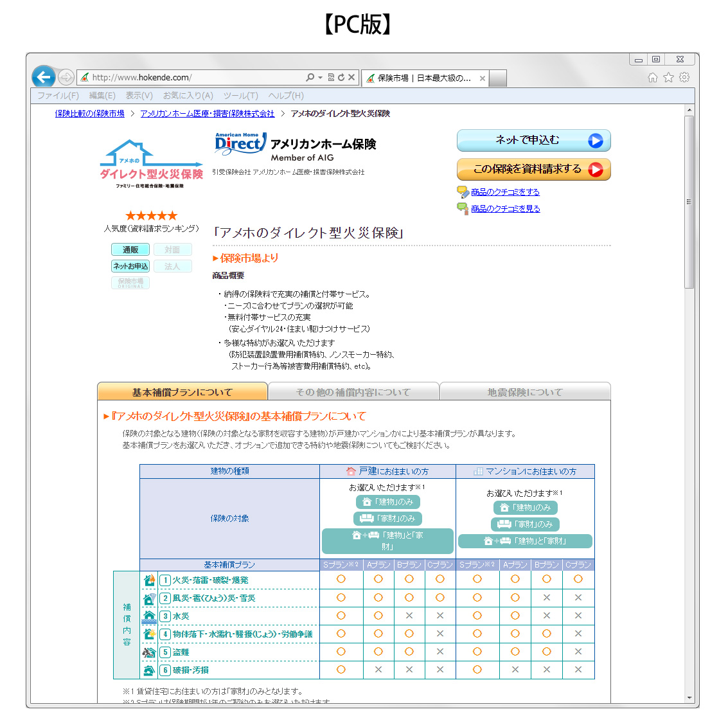Switch to その他の補償内容について tab
This screenshot has width=728, height=725.
[353, 392]
